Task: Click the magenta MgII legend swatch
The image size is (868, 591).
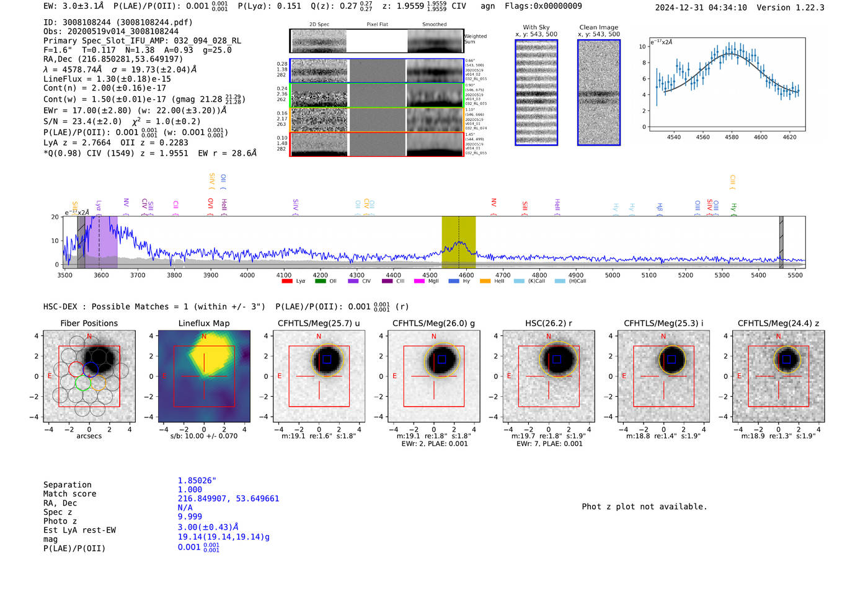Action: pyautogui.click(x=420, y=282)
